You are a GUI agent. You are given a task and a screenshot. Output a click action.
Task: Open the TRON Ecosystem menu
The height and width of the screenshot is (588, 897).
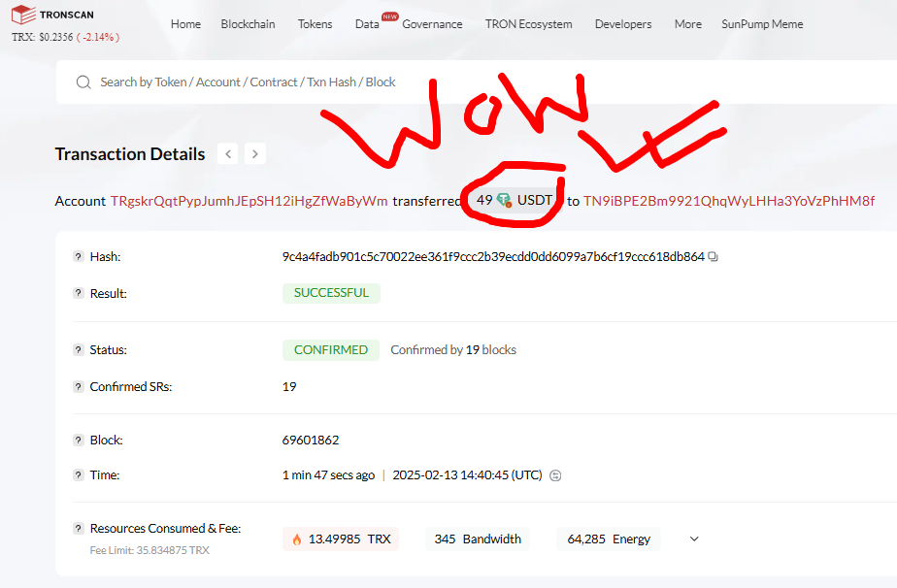point(528,24)
